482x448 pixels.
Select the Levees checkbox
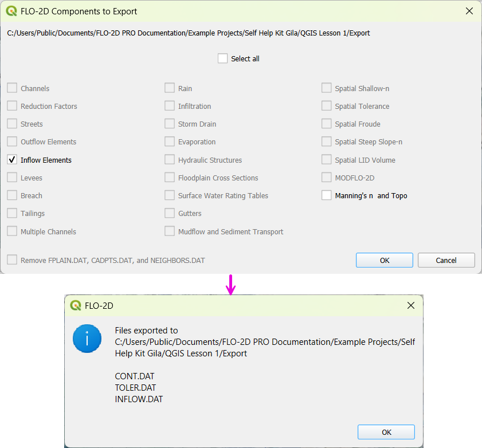coord(12,178)
